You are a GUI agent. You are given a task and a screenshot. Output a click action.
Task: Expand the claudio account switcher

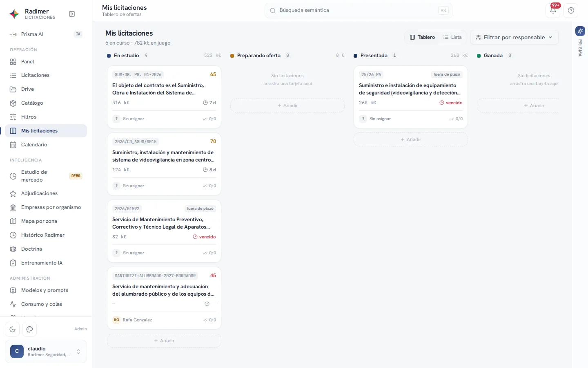pos(46,351)
